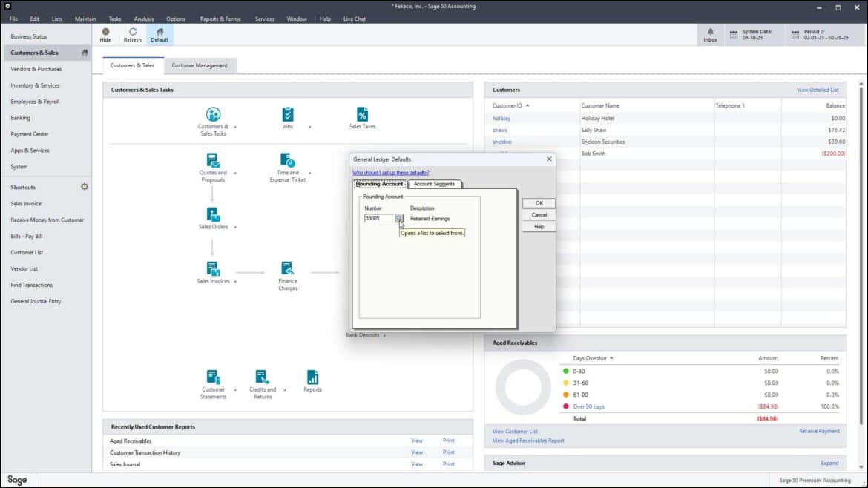Viewport: 868px width, 488px height.
Task: Expand the Bank Deposits dropdown arrow
Action: point(384,336)
